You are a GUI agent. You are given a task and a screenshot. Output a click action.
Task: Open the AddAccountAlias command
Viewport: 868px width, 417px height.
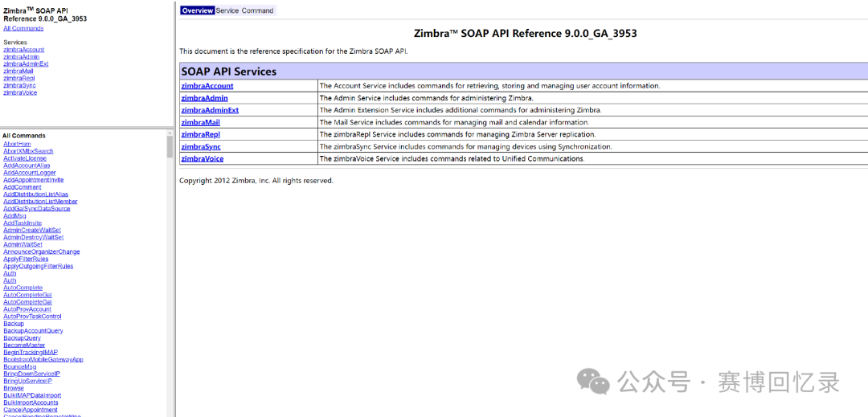(x=27, y=166)
